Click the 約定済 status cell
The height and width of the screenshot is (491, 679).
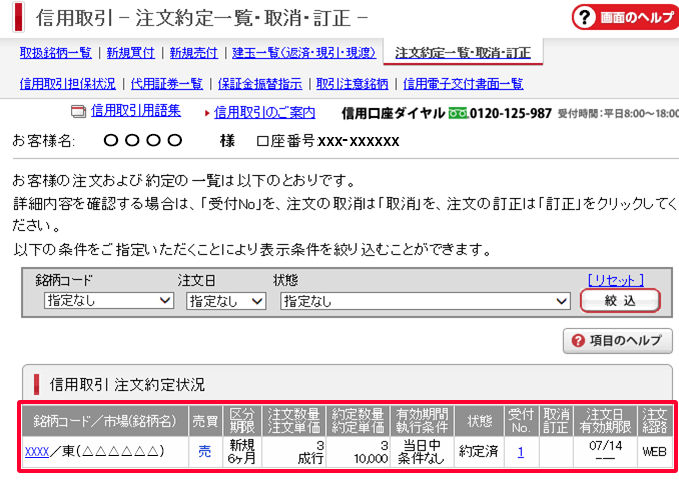[x=479, y=452]
